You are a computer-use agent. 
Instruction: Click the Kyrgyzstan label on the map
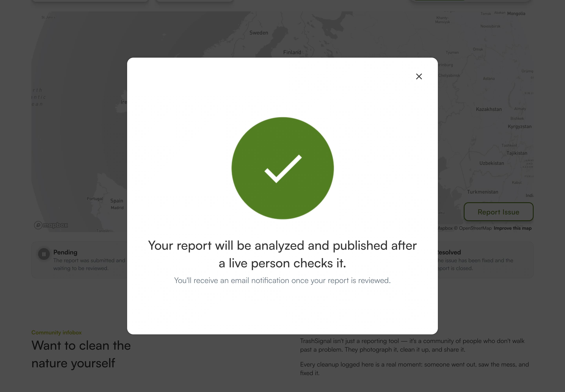(x=519, y=127)
